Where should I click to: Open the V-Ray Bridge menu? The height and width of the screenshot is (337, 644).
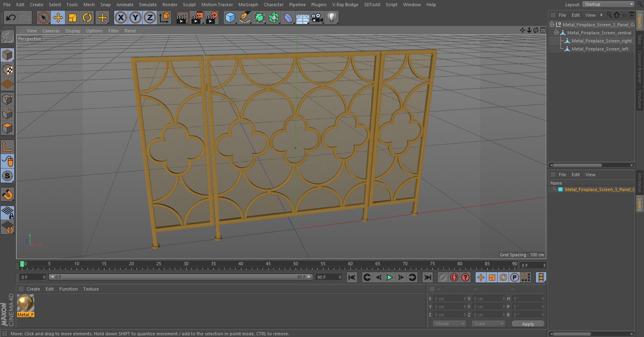(x=345, y=4)
